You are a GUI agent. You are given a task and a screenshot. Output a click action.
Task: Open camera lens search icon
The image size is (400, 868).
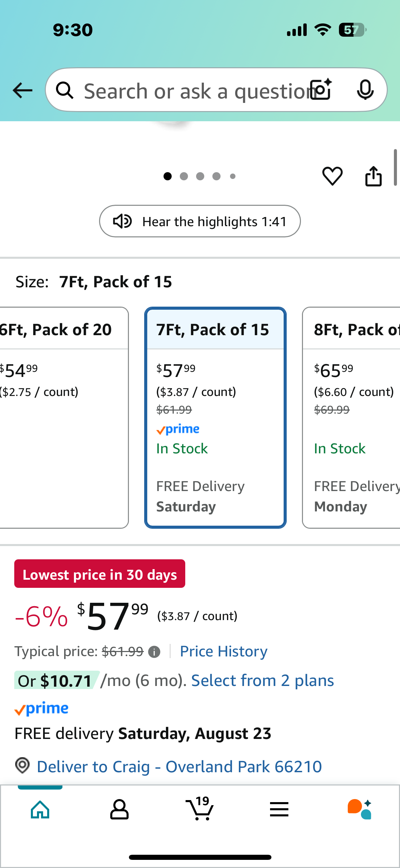coord(321,89)
